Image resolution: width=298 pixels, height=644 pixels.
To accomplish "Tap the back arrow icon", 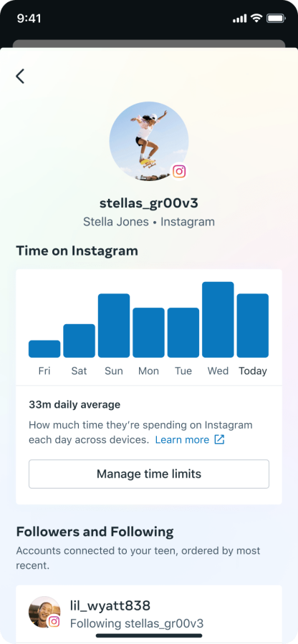I will (20, 77).
